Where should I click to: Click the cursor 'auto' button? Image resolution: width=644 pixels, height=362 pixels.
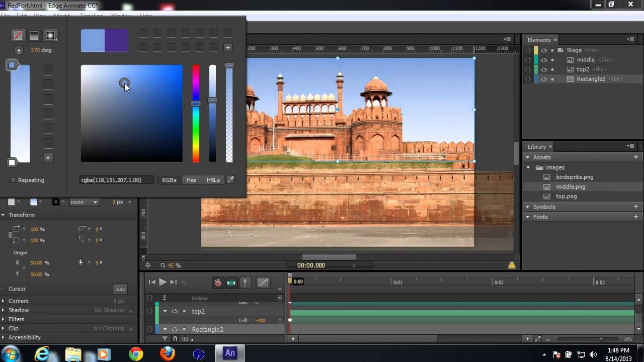(x=120, y=289)
